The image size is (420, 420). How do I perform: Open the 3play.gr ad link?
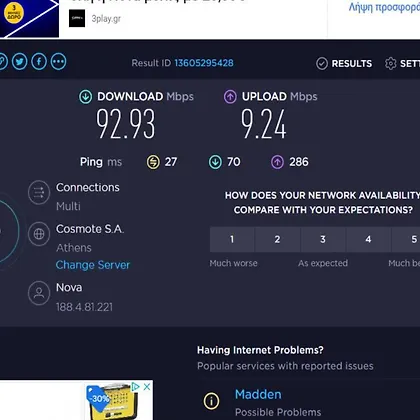tap(106, 19)
